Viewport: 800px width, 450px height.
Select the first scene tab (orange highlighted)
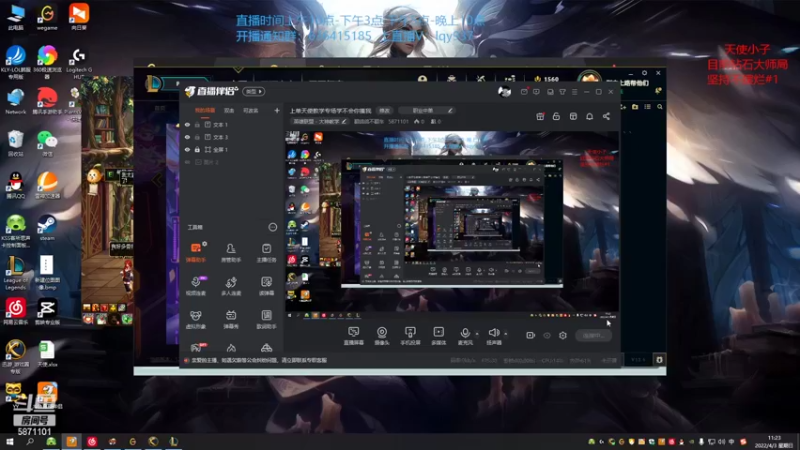pyautogui.click(x=205, y=110)
